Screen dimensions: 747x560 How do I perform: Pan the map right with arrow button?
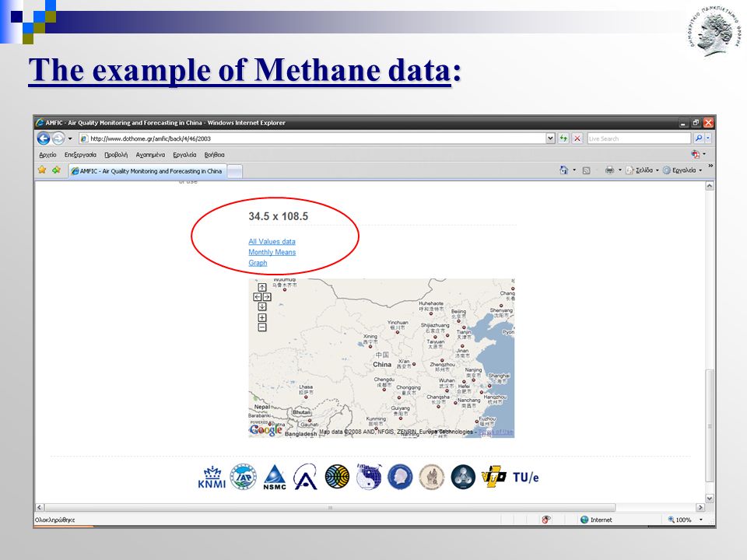tap(267, 296)
